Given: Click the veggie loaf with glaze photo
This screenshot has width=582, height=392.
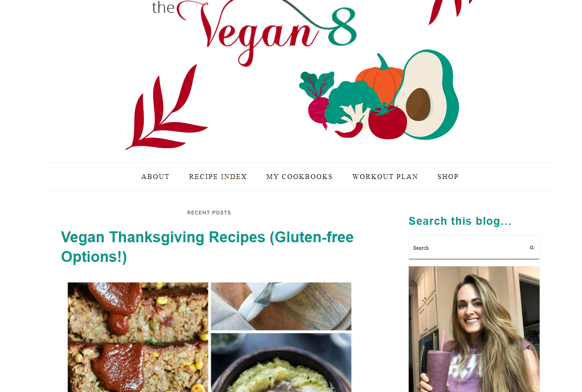Looking at the screenshot, I should 138,337.
